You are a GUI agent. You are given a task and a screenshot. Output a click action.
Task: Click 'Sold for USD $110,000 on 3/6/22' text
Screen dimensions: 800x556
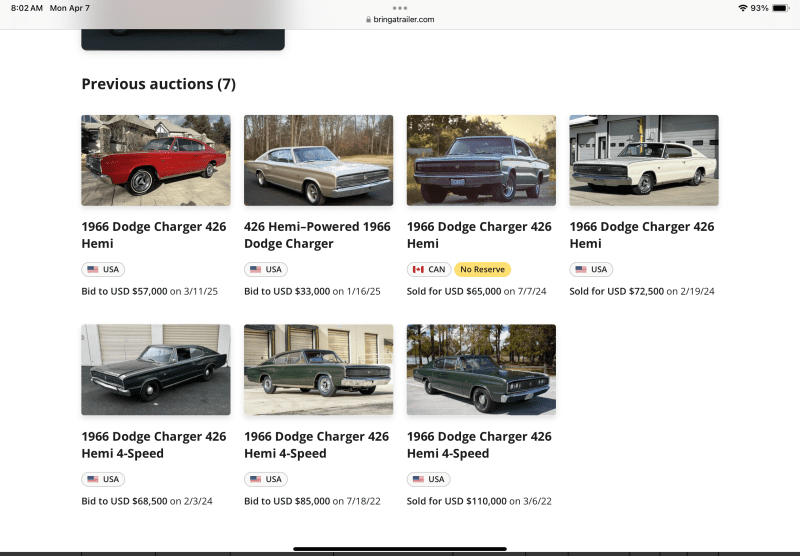pos(479,501)
